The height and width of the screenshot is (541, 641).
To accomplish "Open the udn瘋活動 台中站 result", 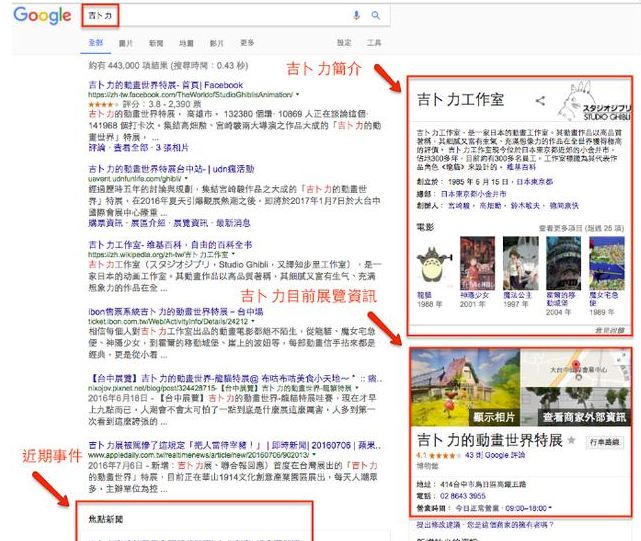I will click(x=171, y=169).
